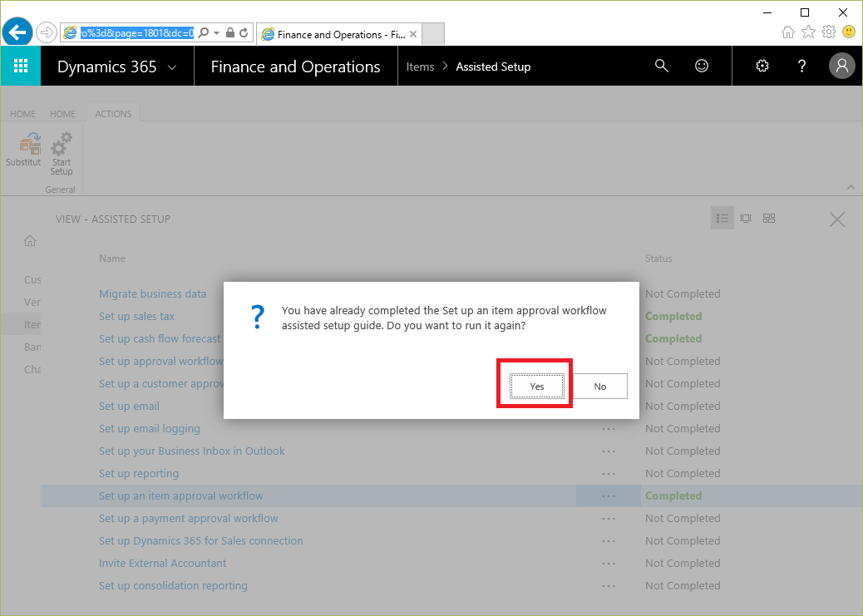Click the address bar search magnifier
863x616 pixels.
204,33
